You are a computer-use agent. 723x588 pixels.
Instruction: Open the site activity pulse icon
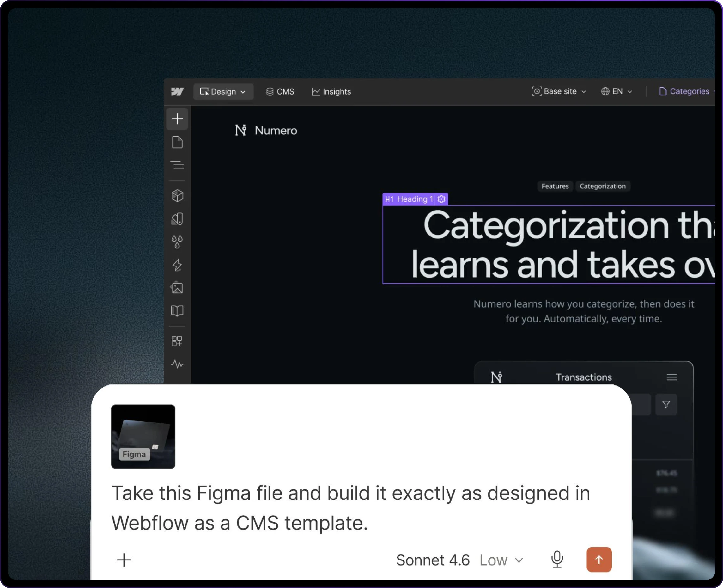(x=177, y=364)
